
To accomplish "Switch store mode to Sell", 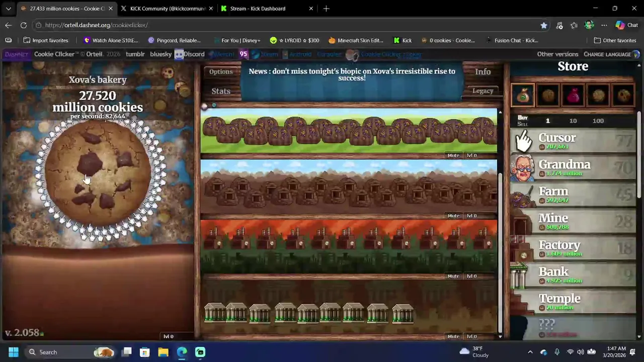I will click(523, 124).
